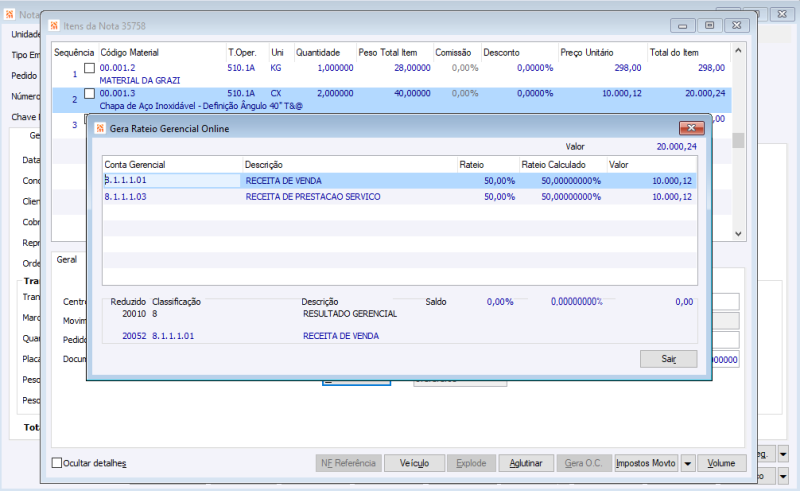Click item total 20.000,24 in items grid
This screenshot has width=800, height=491.
point(705,93)
